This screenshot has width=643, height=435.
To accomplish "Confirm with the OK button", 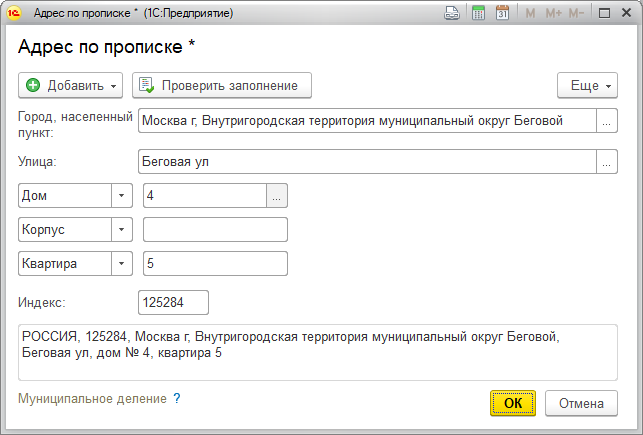I will coord(513,403).
